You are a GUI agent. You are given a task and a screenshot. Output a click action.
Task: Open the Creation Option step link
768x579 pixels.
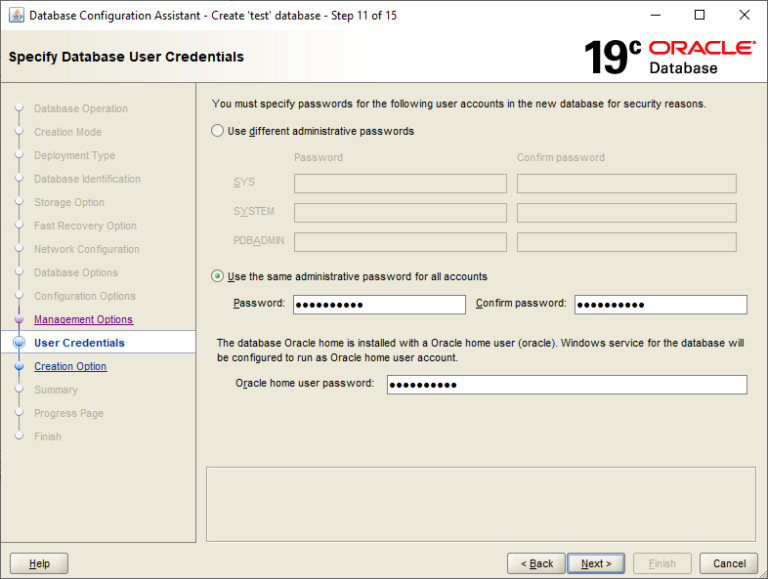(x=70, y=366)
